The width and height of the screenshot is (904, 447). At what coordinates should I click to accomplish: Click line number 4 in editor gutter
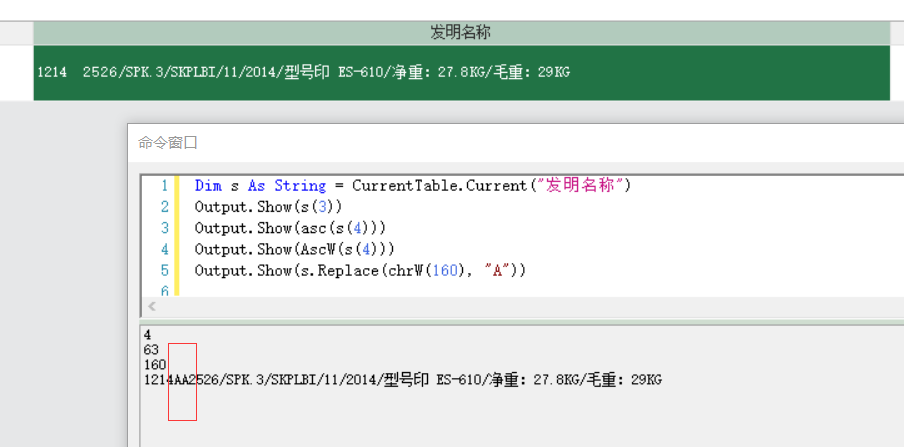tap(165, 249)
